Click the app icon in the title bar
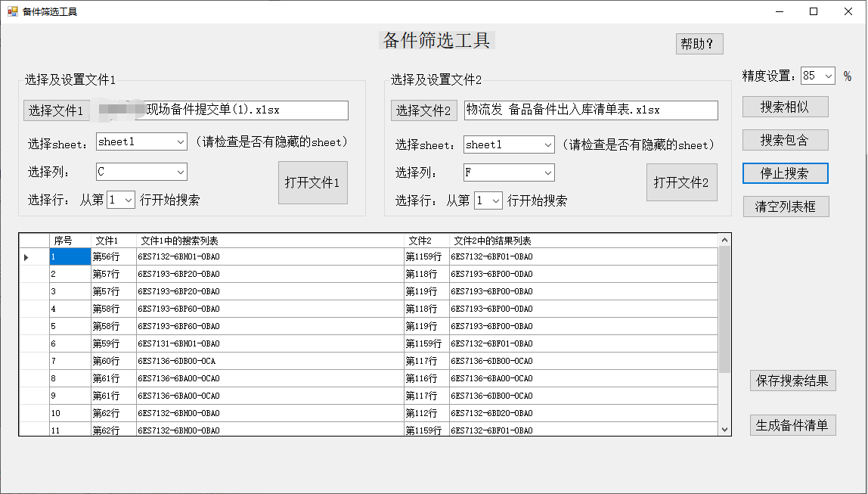 coord(13,11)
